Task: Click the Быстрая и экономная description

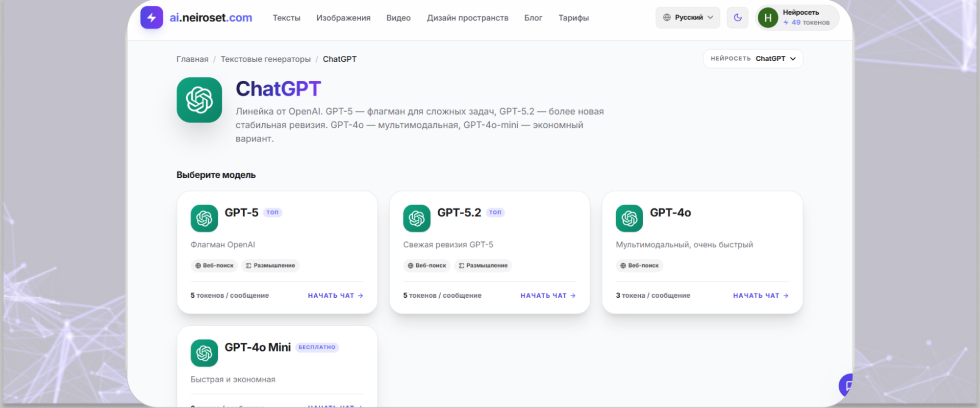Action: pyautogui.click(x=233, y=380)
